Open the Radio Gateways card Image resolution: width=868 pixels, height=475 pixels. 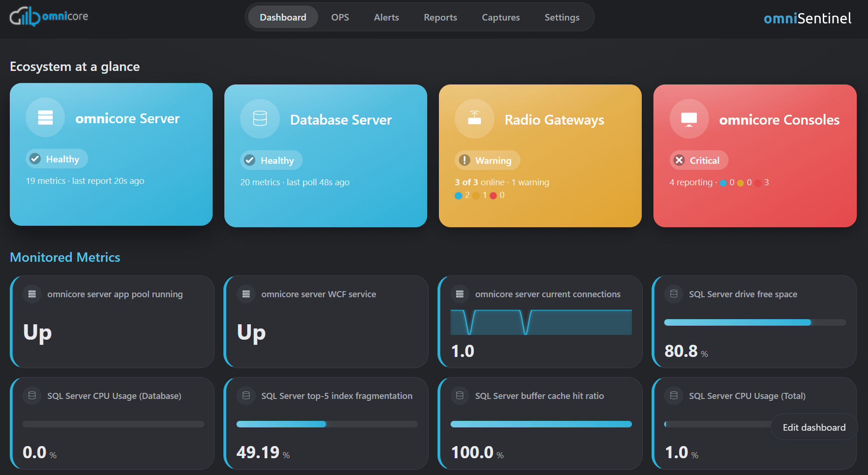(x=540, y=156)
